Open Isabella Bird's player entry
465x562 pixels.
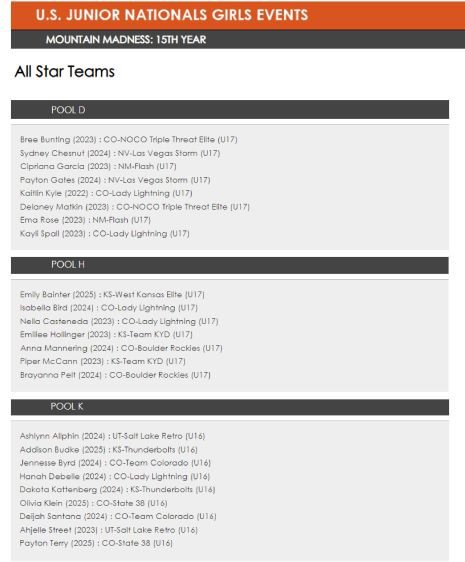(109, 308)
